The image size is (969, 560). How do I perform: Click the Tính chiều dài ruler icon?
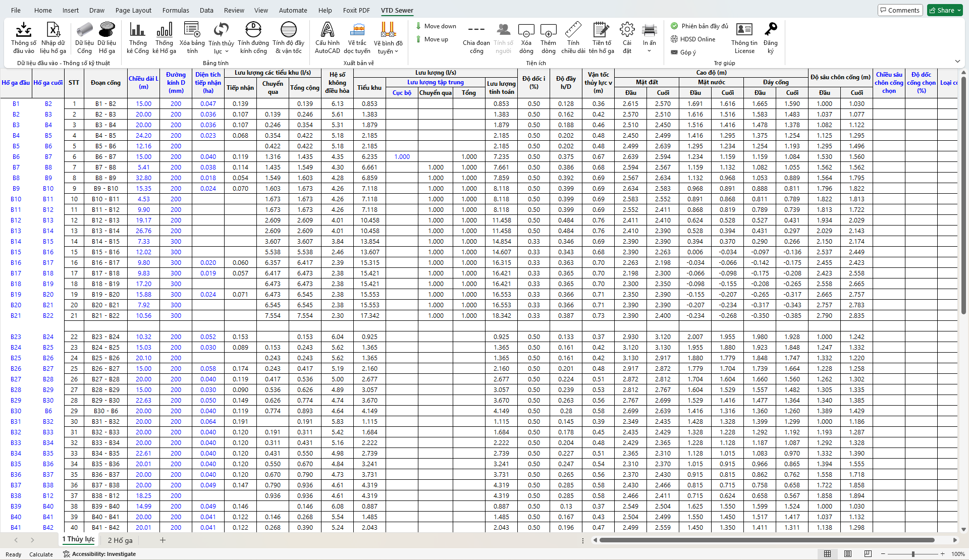pyautogui.click(x=573, y=30)
